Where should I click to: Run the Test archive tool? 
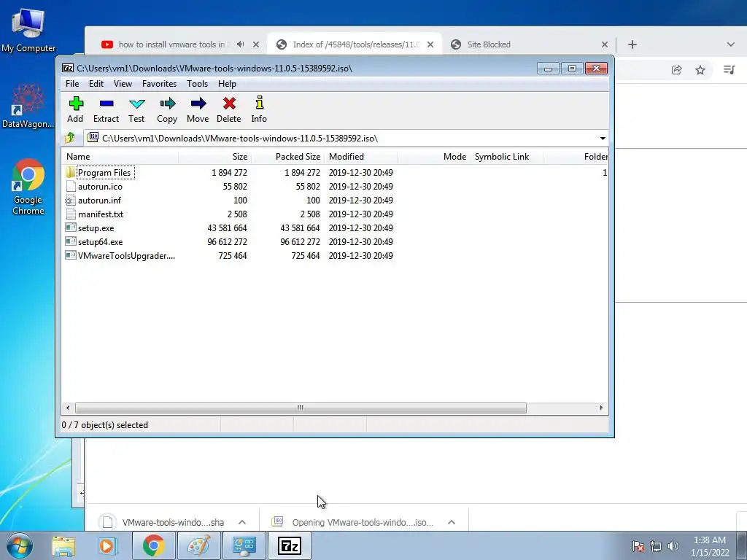click(x=136, y=104)
